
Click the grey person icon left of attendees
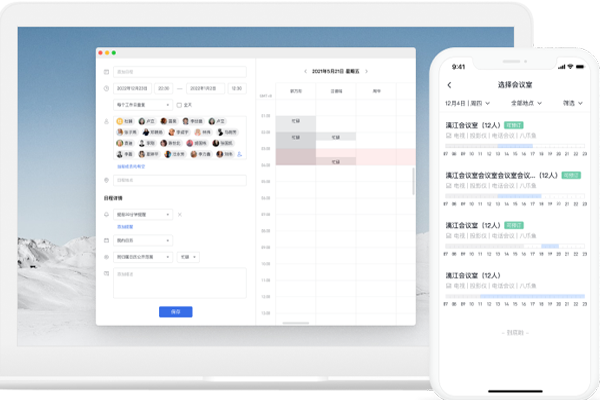pyautogui.click(x=106, y=121)
